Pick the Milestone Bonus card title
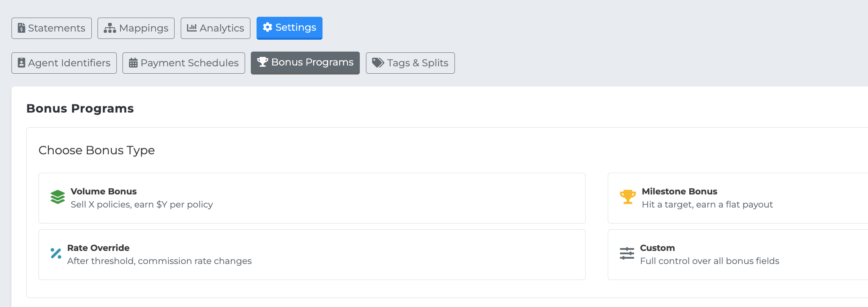The height and width of the screenshot is (307, 868). [679, 191]
